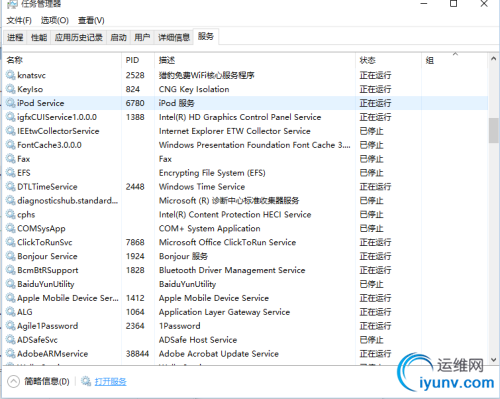The height and width of the screenshot is (399, 500).
Task: Click the gear icon beside Apple Mobile Device Ser...
Action: point(11,298)
